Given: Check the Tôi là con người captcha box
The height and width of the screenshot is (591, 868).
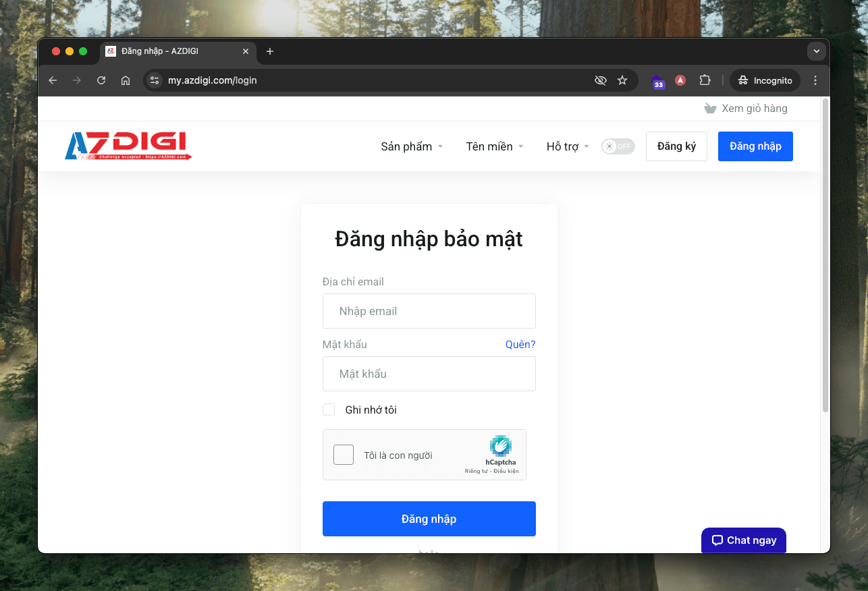Looking at the screenshot, I should click(344, 455).
